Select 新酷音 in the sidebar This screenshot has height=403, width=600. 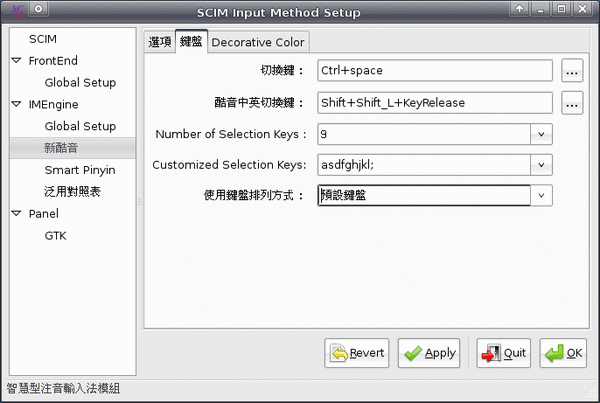pyautogui.click(x=61, y=148)
